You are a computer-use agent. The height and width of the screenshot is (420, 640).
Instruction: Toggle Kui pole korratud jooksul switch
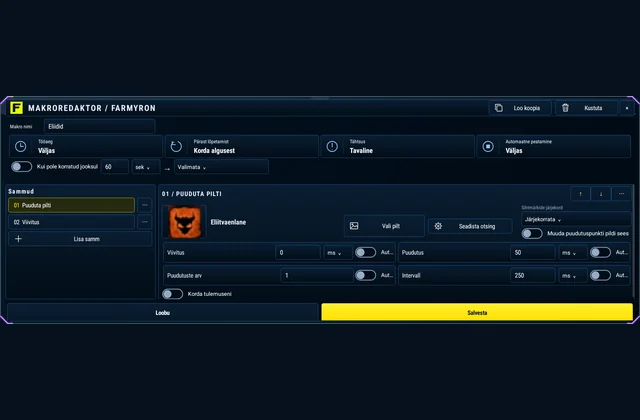coord(21,167)
